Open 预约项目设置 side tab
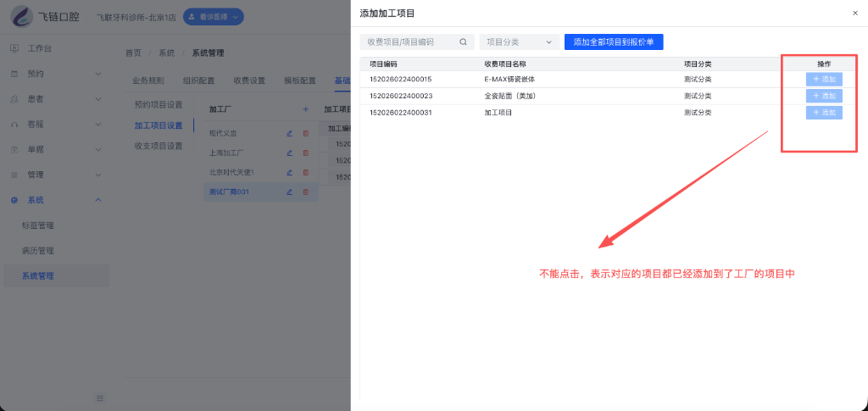 [159, 104]
